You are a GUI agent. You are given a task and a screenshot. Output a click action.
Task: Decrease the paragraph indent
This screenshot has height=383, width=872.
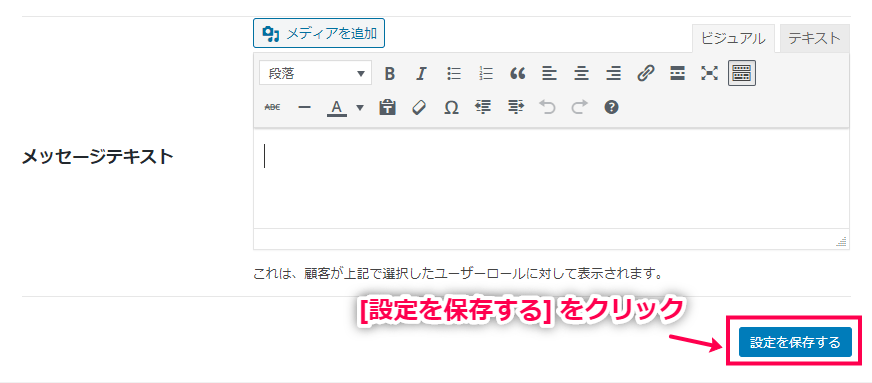point(483,107)
